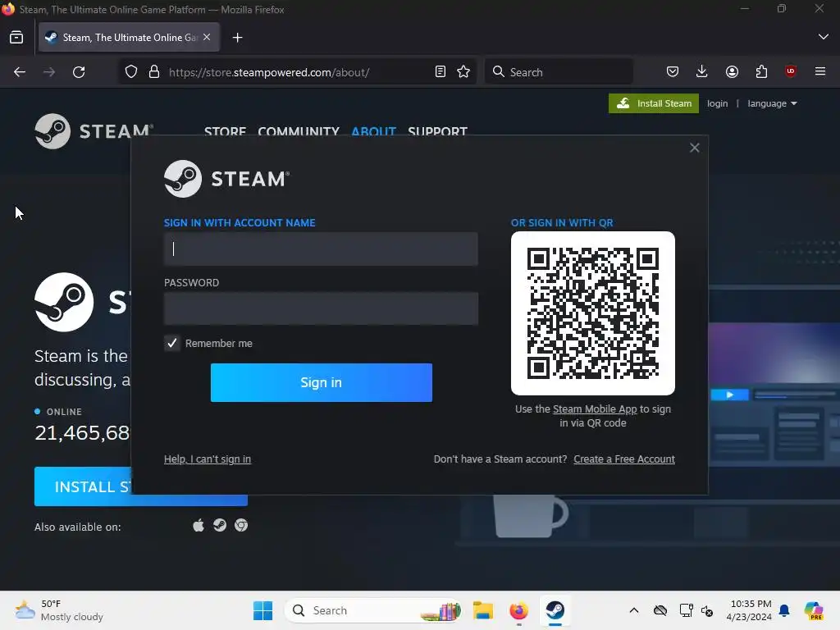This screenshot has height=630, width=840.
Task: Click the green Install Steam button
Action: coord(654,103)
